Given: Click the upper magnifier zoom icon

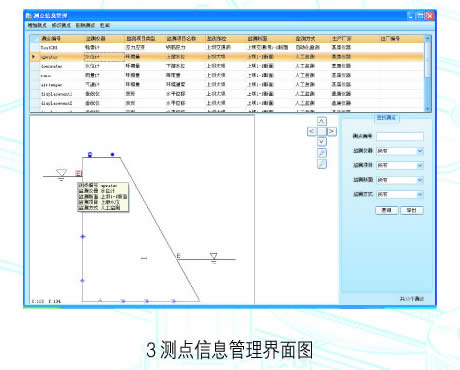Looking at the screenshot, I should [x=322, y=153].
